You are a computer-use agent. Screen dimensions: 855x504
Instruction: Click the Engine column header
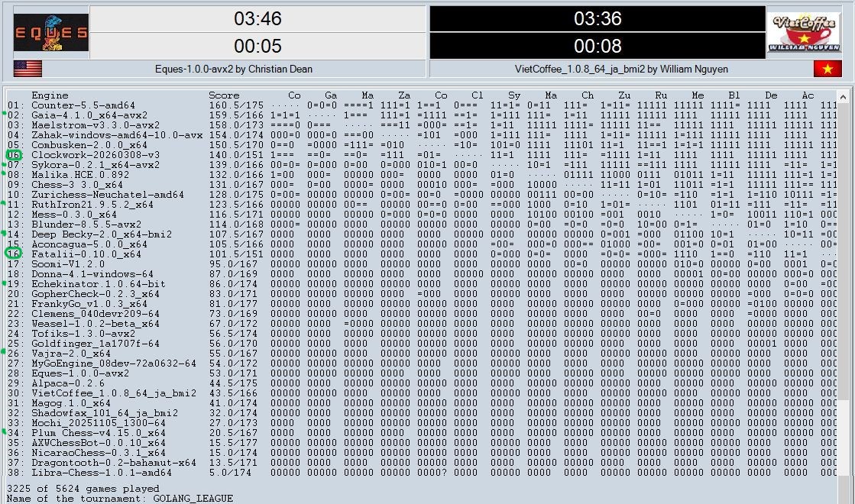pos(50,95)
